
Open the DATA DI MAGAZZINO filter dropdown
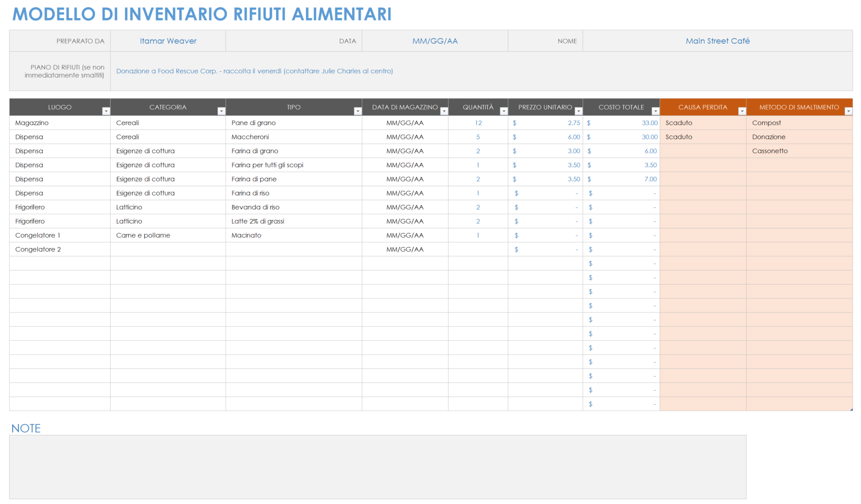tap(444, 111)
